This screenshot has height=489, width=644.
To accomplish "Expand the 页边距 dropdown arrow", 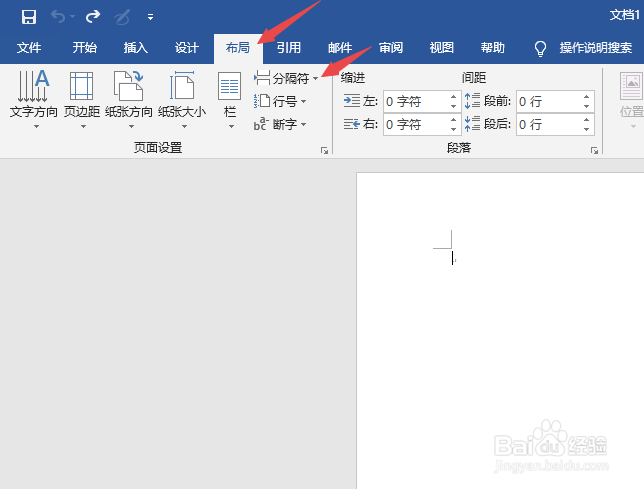I will (83, 126).
